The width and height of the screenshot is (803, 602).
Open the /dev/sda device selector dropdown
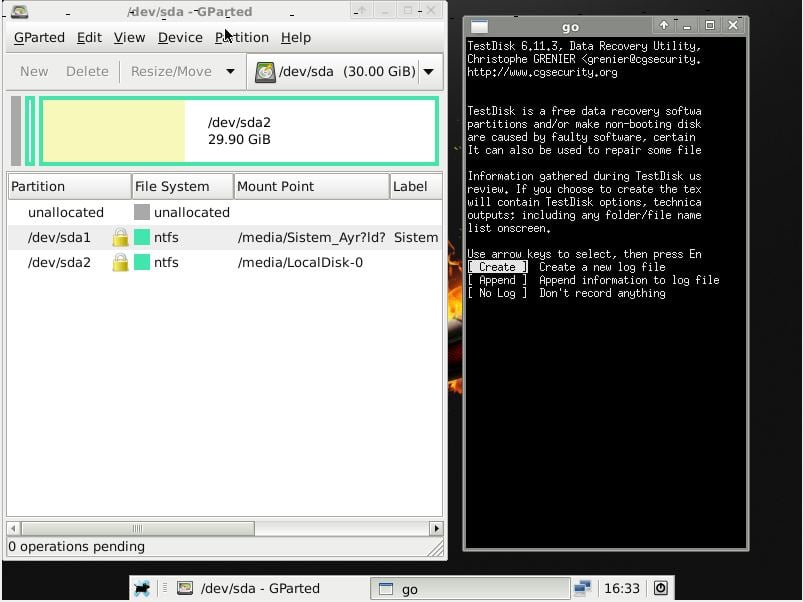click(345, 71)
